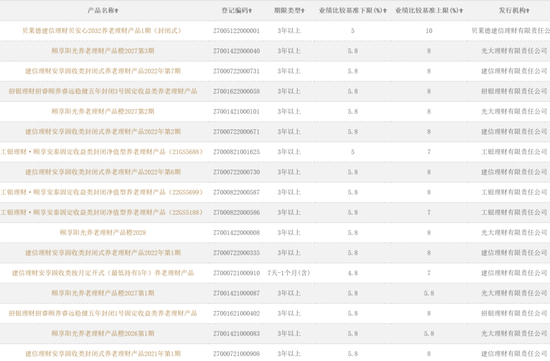Open 招银理财招睿颐养睿远稳健五年封闭1号 product

coord(103,313)
